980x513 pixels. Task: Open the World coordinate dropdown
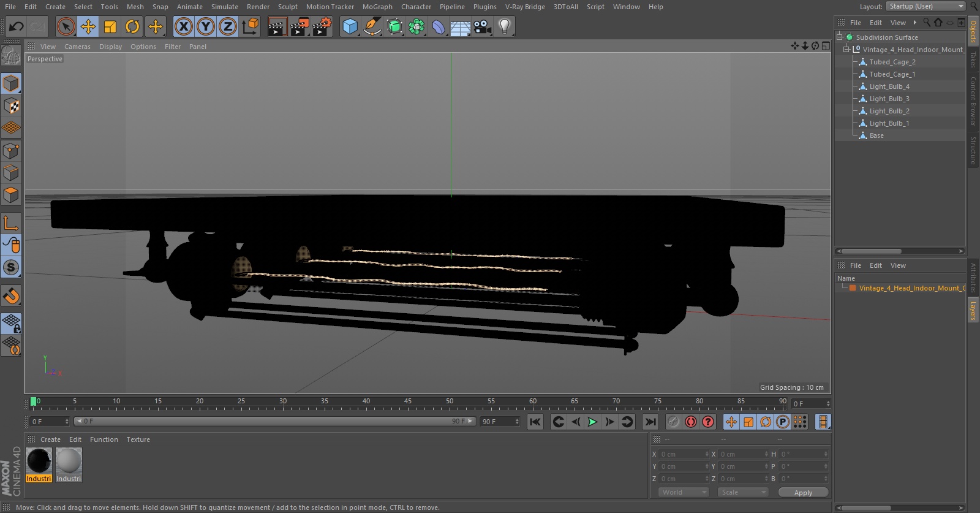(x=684, y=492)
